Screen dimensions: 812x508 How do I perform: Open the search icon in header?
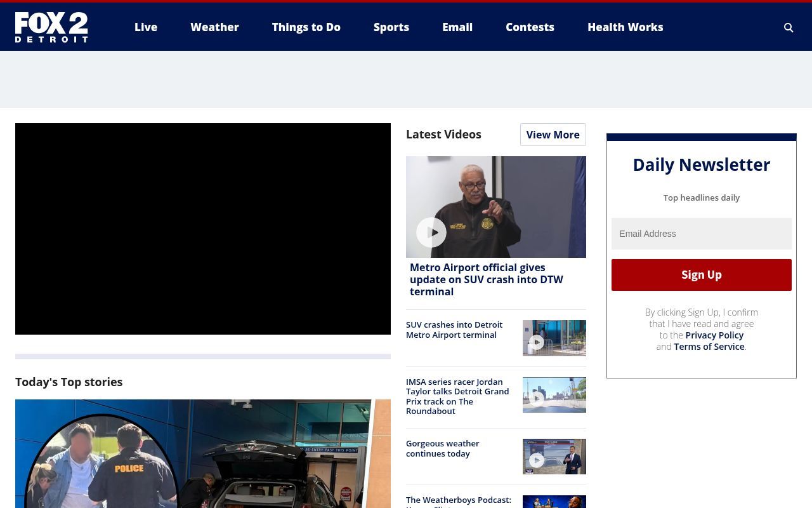point(789,27)
